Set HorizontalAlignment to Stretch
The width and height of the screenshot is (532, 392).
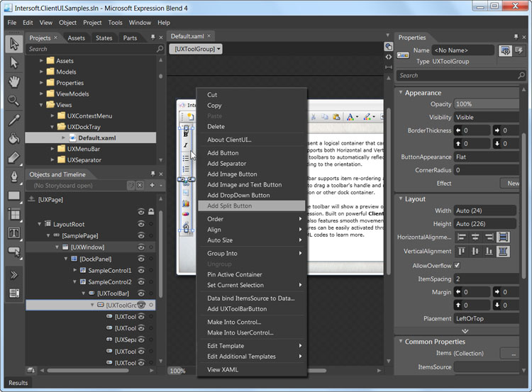click(503, 237)
